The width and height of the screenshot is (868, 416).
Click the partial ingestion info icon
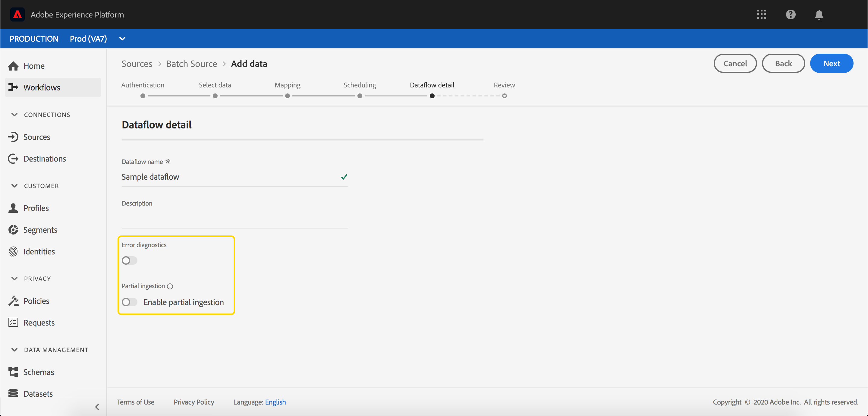pos(170,286)
